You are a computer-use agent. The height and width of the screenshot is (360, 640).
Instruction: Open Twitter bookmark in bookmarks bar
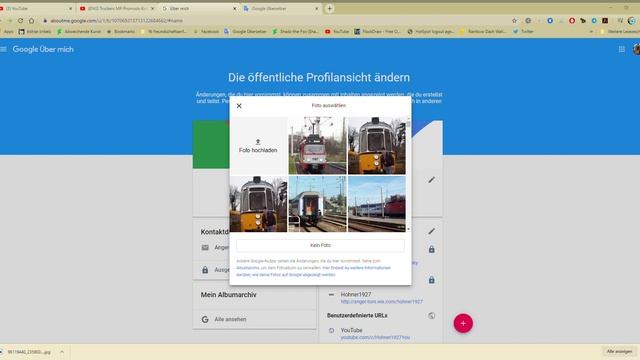click(x=524, y=31)
